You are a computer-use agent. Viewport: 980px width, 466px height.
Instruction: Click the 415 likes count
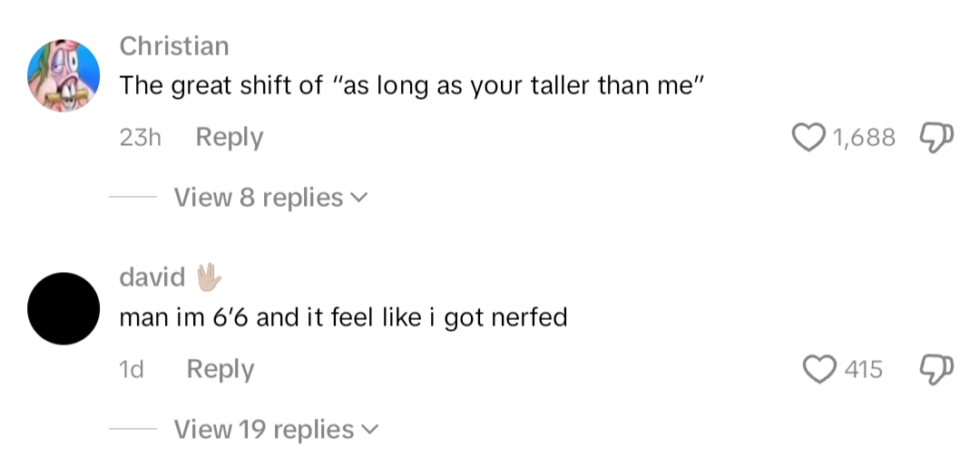(863, 370)
